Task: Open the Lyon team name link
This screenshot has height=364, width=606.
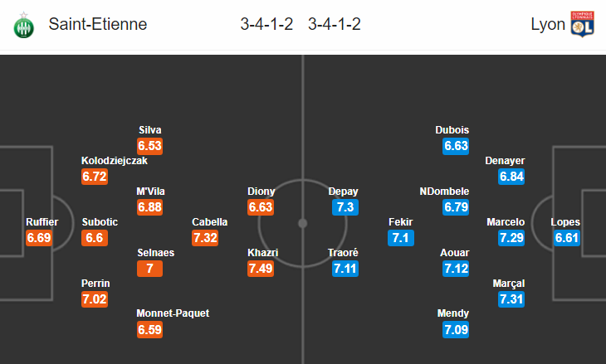Action: coord(548,24)
